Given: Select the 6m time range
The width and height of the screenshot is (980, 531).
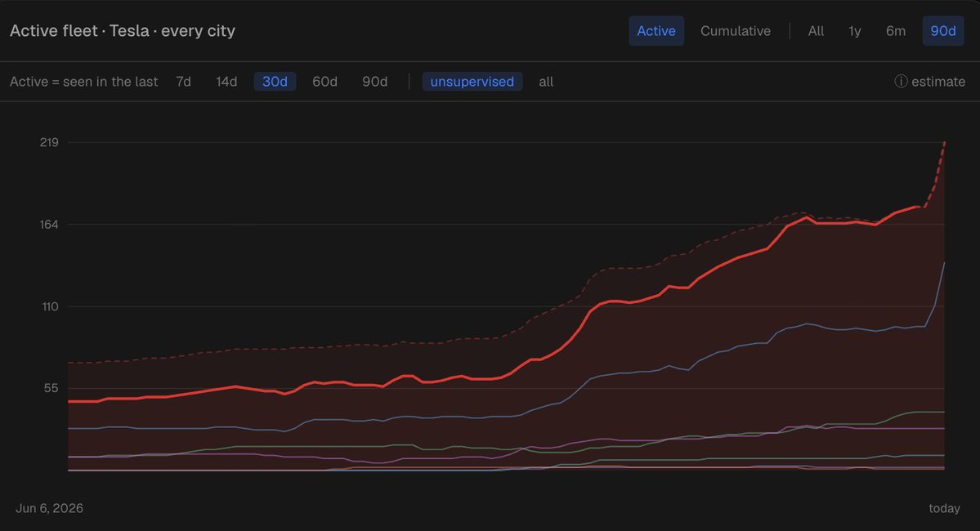Looking at the screenshot, I should point(896,30).
